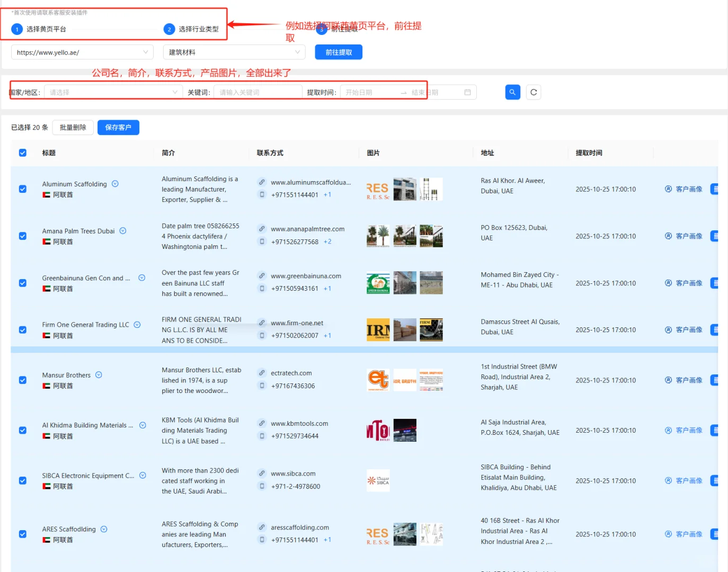Screen dimensions: 728x572
Task: Click the www.sibca.com website text
Action: coord(293,473)
